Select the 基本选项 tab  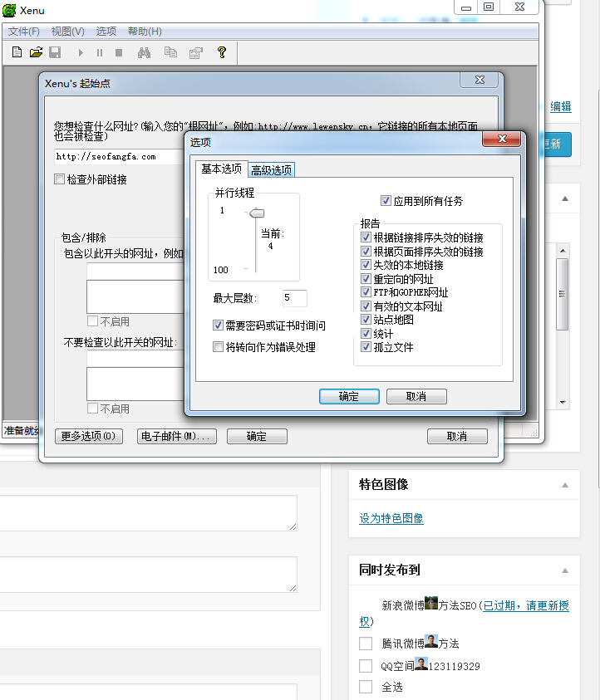coord(221,169)
